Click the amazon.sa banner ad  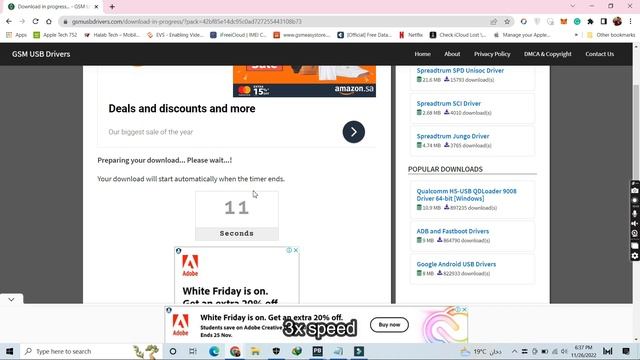pyautogui.click(x=304, y=81)
